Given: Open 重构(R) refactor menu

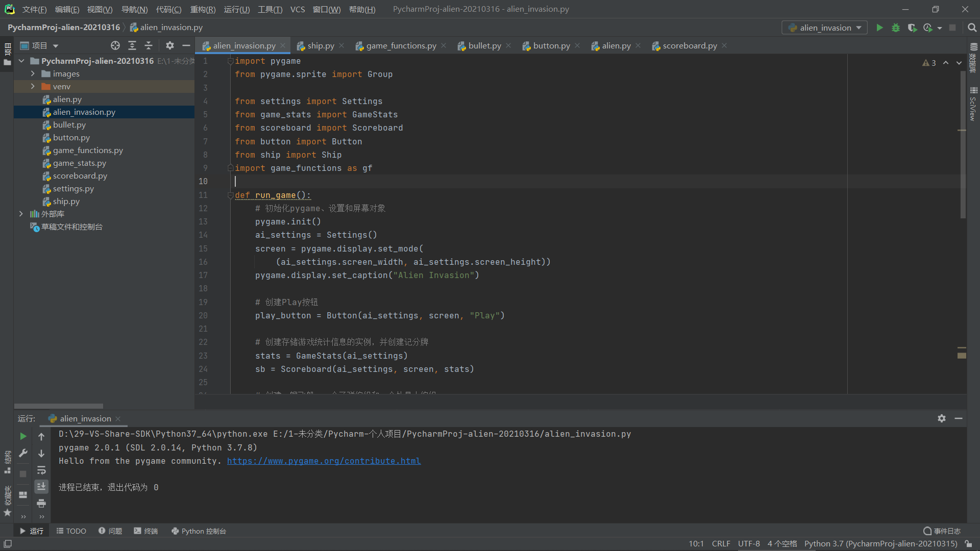Looking at the screenshot, I should 203,9.
